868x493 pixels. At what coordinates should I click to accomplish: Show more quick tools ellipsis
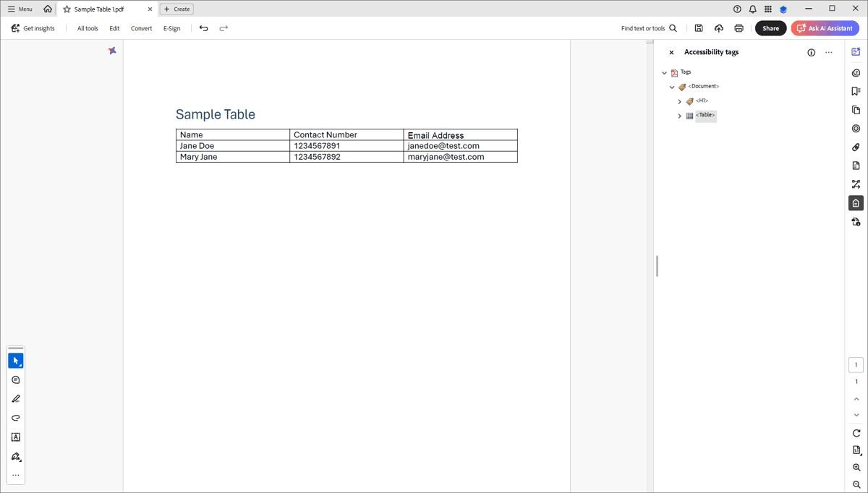point(16,476)
